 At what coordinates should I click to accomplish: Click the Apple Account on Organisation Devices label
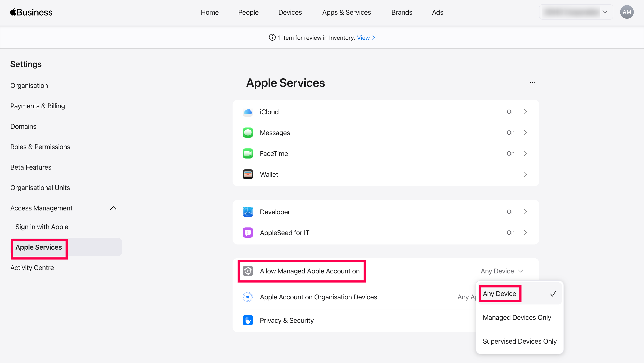[x=318, y=297]
